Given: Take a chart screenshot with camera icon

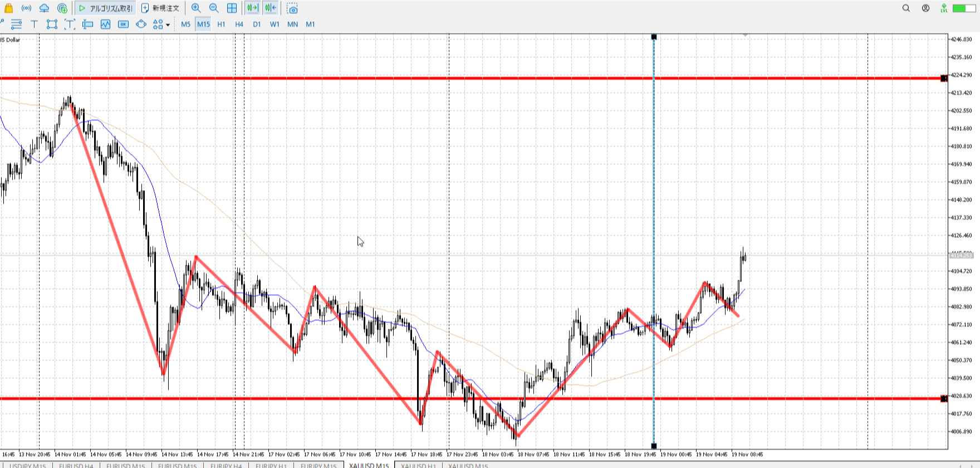Looking at the screenshot, I should click(x=292, y=8).
